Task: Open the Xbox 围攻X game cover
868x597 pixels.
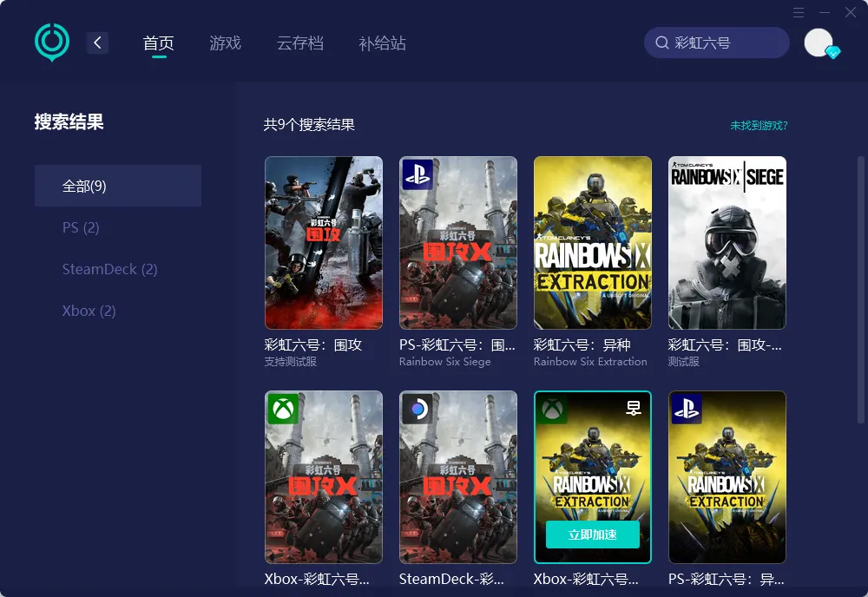Action: pyautogui.click(x=324, y=477)
